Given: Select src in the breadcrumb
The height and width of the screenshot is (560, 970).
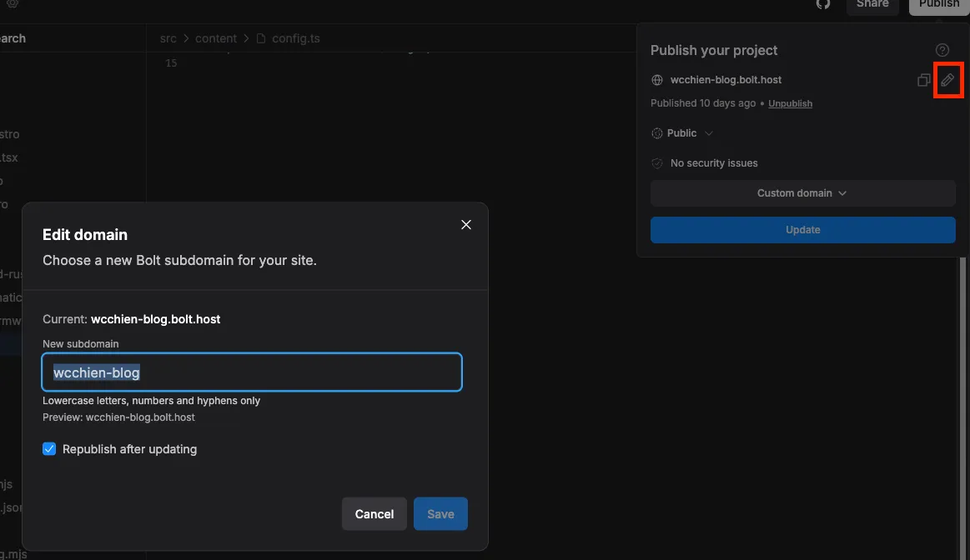Looking at the screenshot, I should [x=168, y=38].
